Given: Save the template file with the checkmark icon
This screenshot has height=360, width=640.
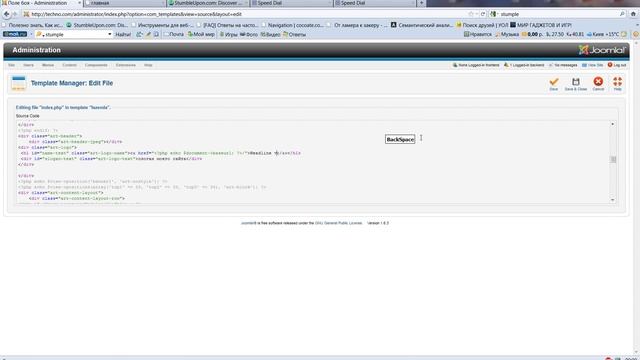Looking at the screenshot, I should click(553, 82).
